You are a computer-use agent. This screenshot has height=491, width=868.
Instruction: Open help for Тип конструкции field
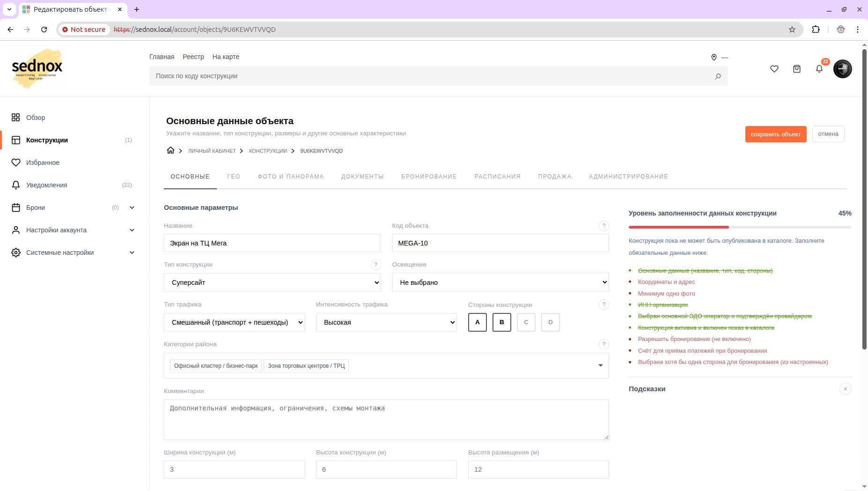(376, 265)
